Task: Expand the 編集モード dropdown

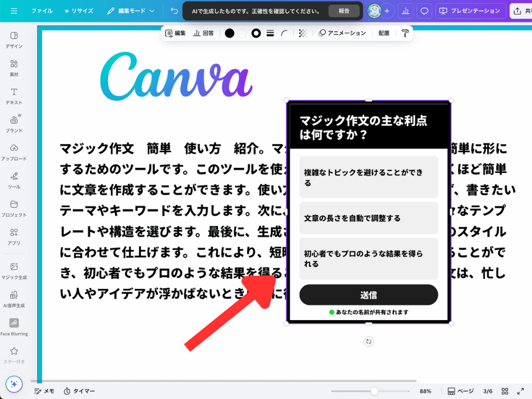Action: [x=131, y=11]
